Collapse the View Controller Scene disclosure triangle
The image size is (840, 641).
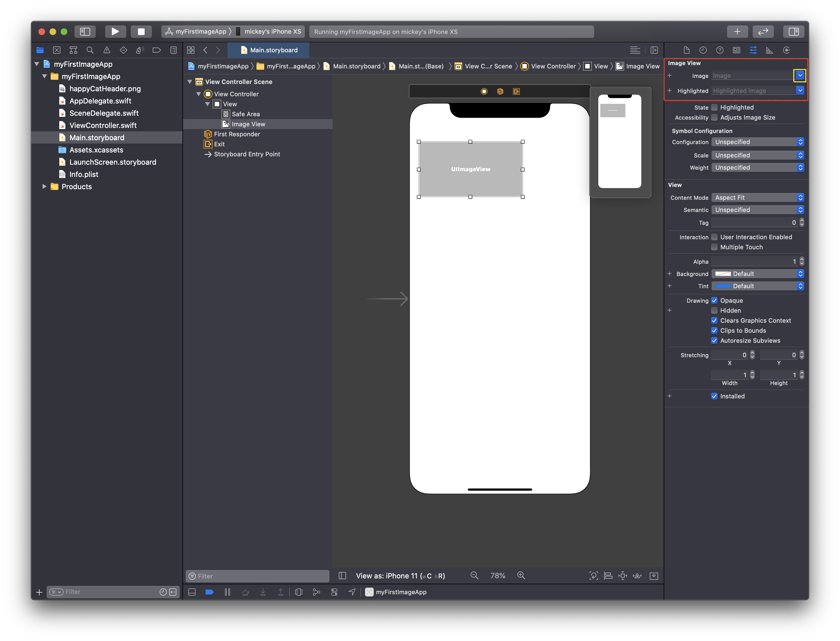(x=190, y=82)
